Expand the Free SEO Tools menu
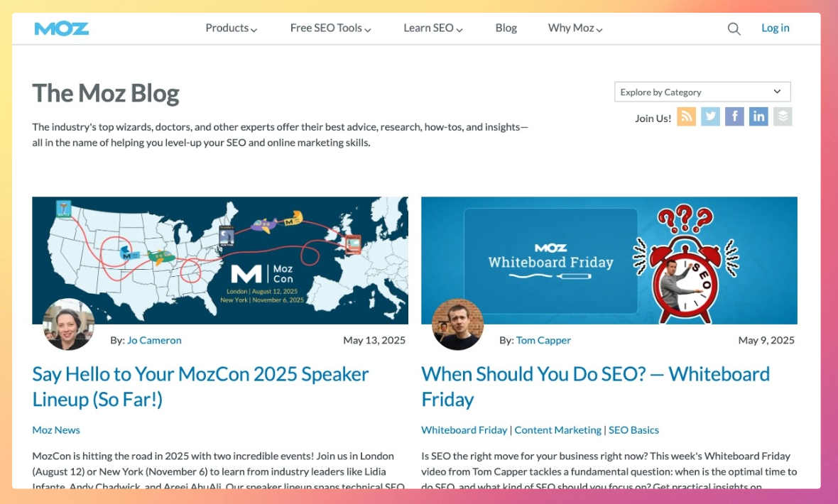Image resolution: width=838 pixels, height=504 pixels. (x=330, y=28)
